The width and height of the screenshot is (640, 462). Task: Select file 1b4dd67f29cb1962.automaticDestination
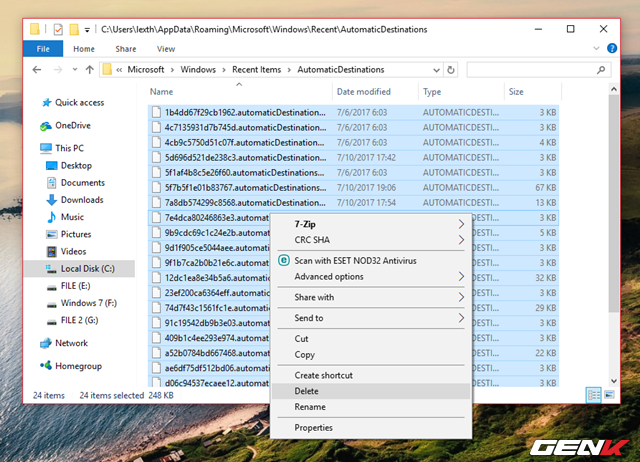(353, 112)
